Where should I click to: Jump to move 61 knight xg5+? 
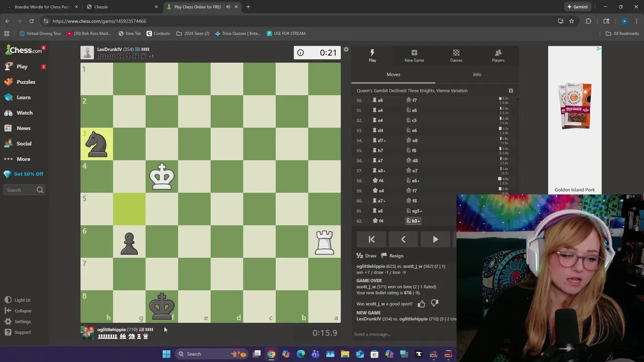(414, 211)
